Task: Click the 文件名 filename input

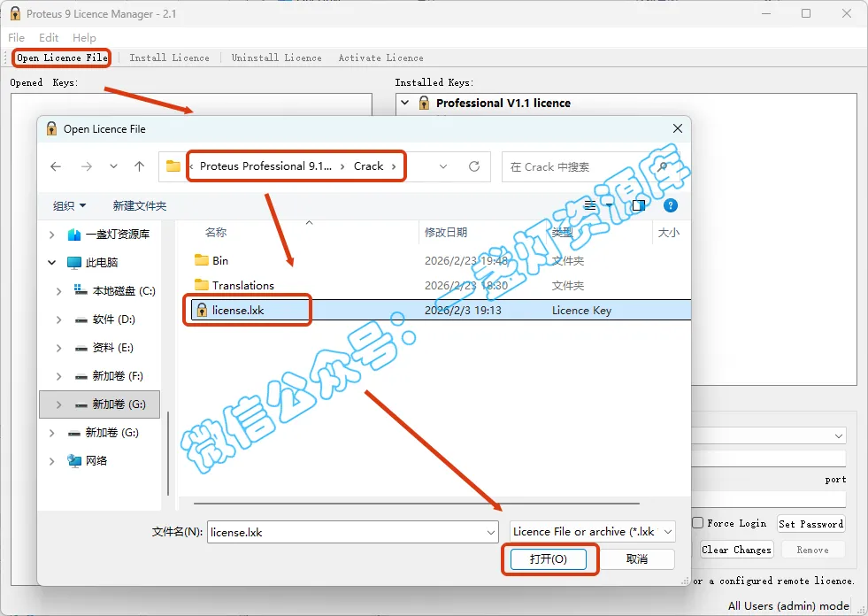Action: (347, 532)
